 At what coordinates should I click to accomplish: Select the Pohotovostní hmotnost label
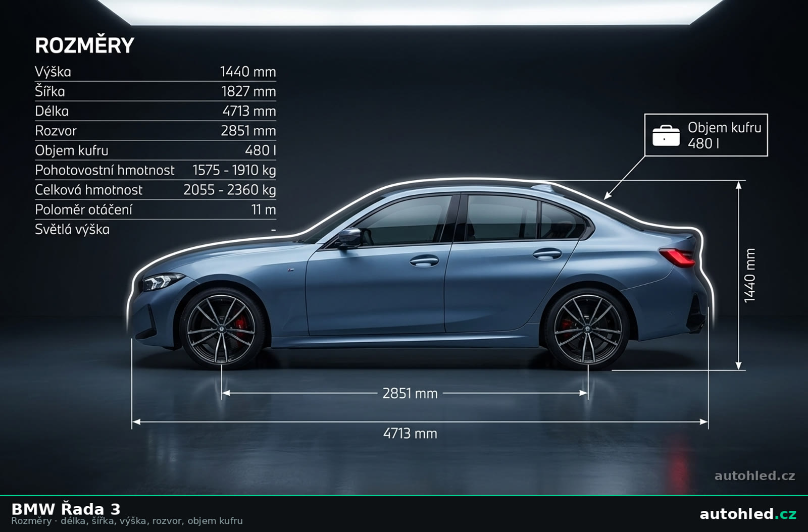coord(105,170)
